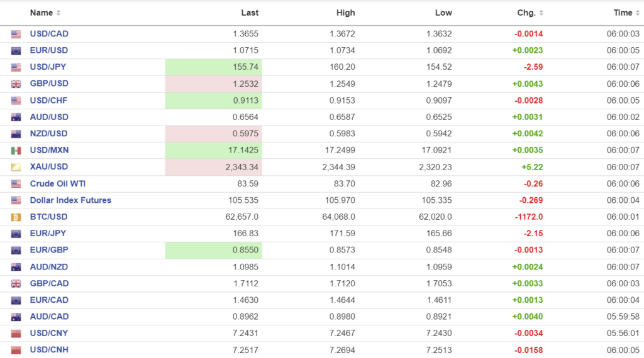Click the Australia flag icon beside AUD/USD

click(x=16, y=117)
